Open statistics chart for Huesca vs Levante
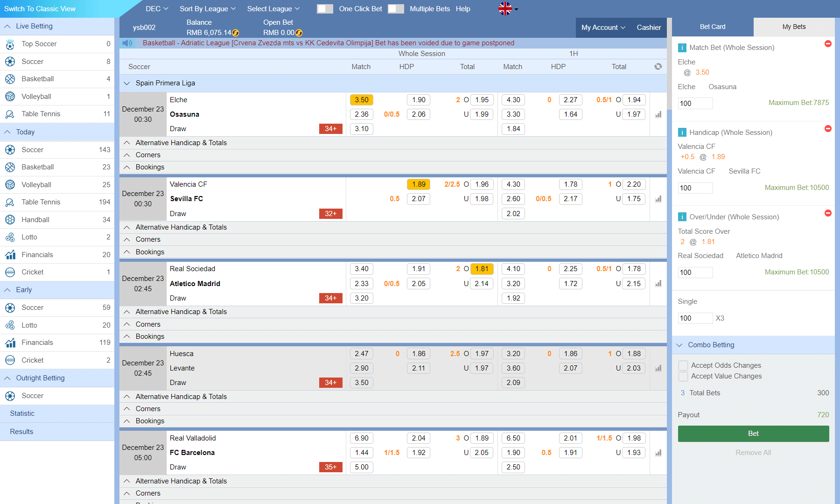840x504 pixels. click(658, 368)
